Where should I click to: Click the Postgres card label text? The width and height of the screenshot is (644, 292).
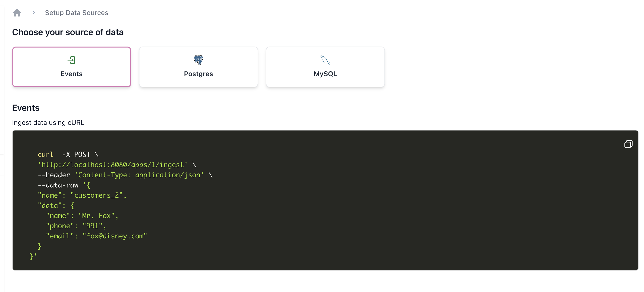click(198, 74)
